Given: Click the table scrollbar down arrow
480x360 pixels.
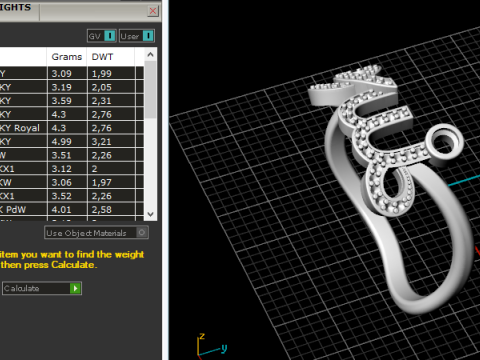Looking at the screenshot, I should tap(150, 214).
